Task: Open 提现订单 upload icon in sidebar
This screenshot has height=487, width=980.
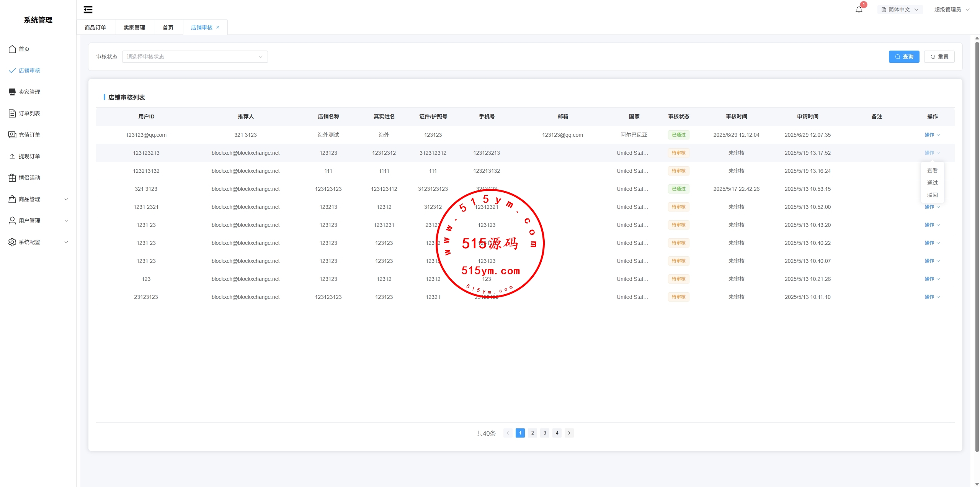Action: [12, 156]
